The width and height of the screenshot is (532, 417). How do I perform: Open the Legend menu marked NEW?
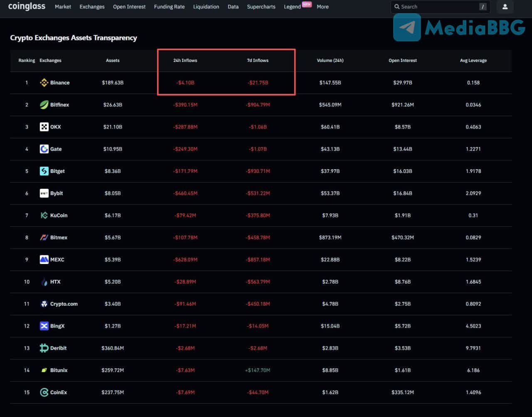292,7
